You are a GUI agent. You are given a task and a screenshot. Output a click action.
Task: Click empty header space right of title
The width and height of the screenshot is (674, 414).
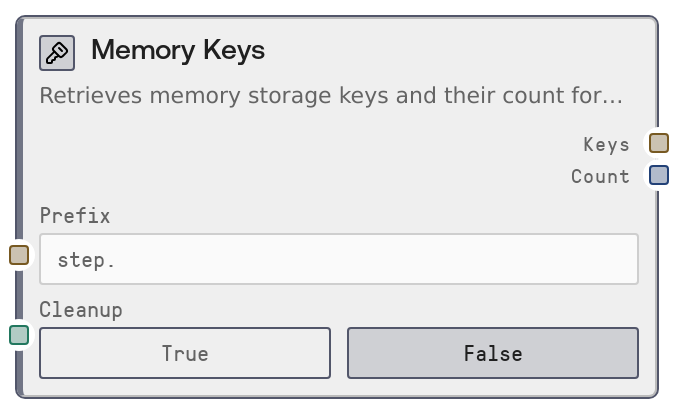450,51
